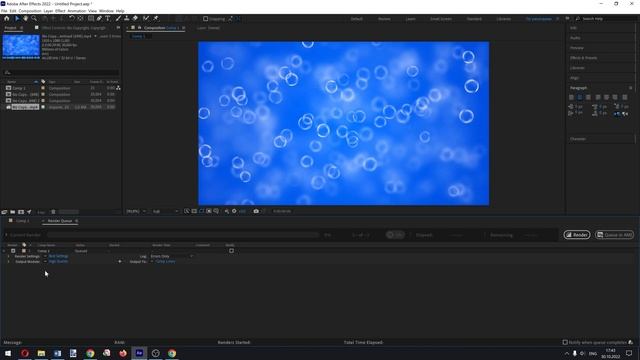Click Comp 1.mov output destination link
This screenshot has height=360, width=640.
(165, 262)
